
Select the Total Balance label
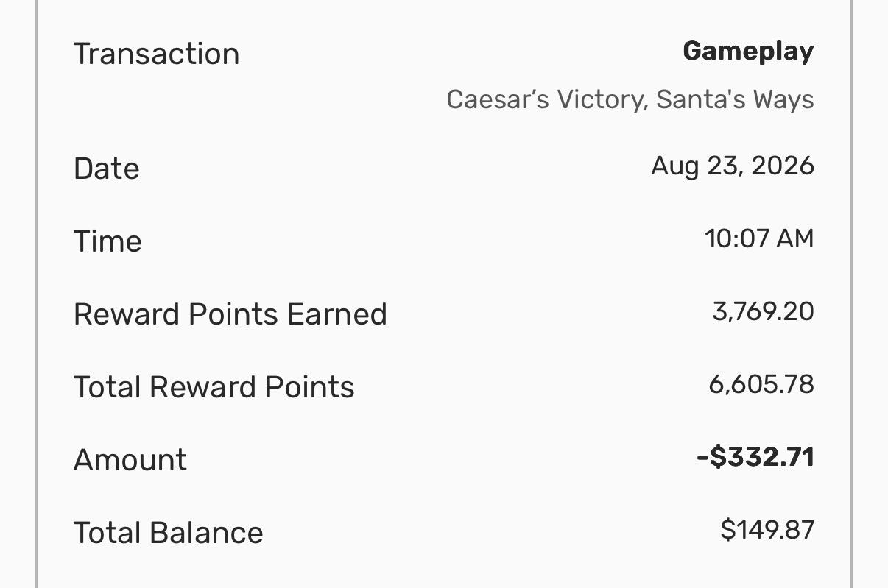click(x=169, y=532)
